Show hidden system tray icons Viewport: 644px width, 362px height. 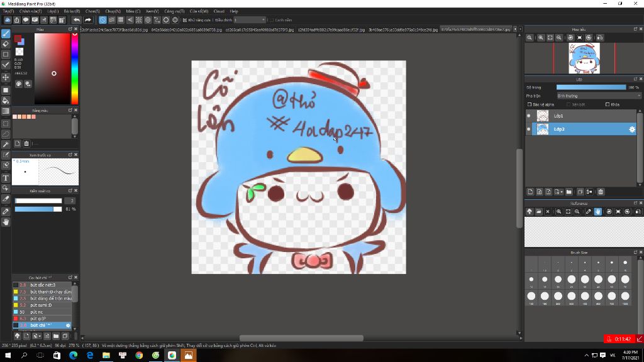pyautogui.click(x=586, y=355)
